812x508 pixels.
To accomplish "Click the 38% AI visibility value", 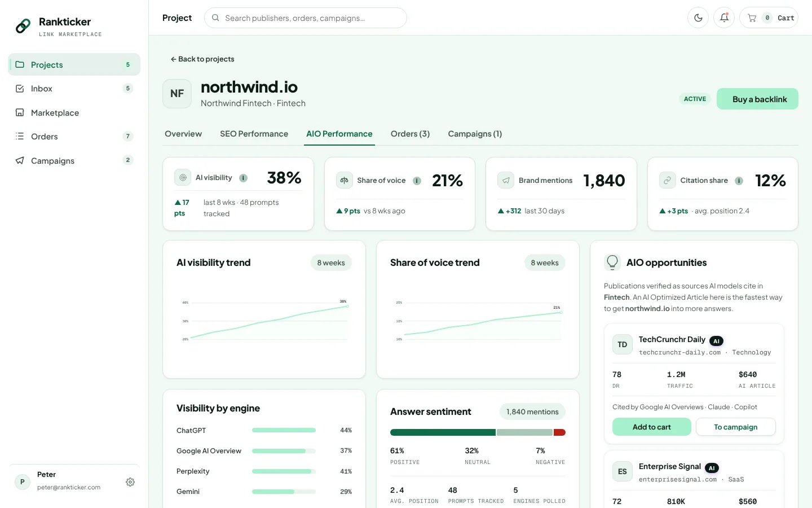I will [284, 178].
